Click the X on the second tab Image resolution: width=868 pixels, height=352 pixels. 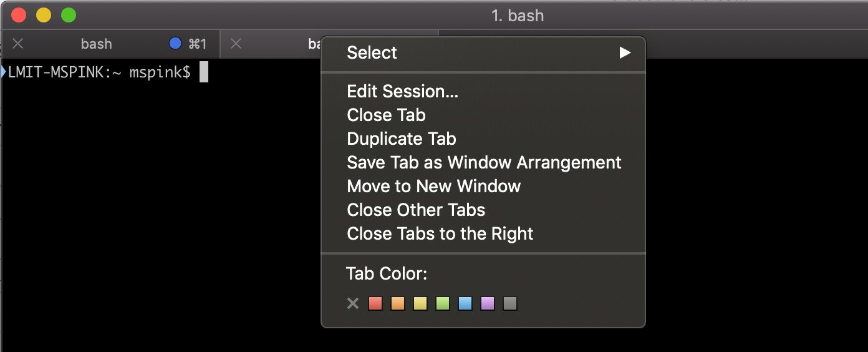point(236,44)
